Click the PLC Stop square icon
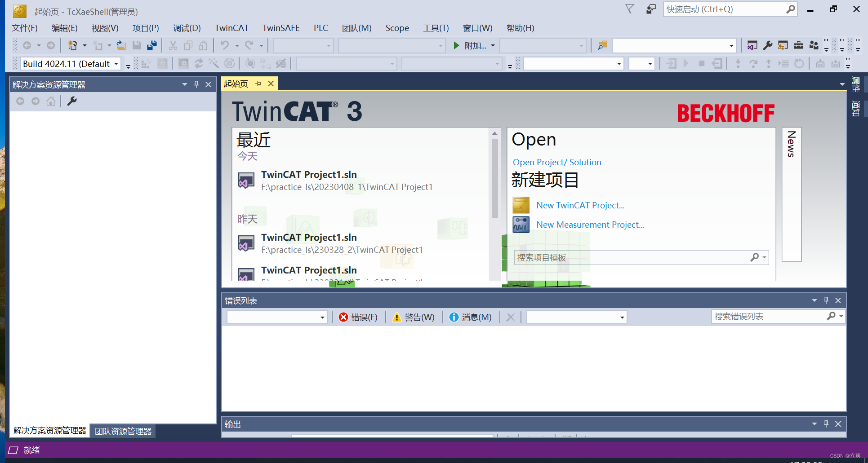Viewport: 868px width, 463px height. 701,64
